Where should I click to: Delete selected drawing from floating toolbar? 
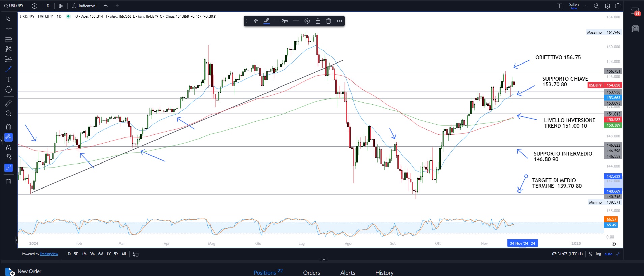click(x=328, y=21)
